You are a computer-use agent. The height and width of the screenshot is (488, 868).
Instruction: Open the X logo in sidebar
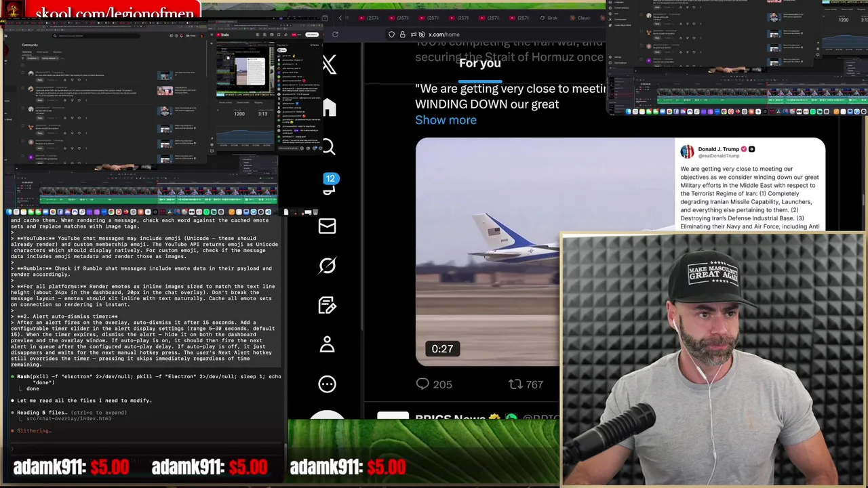pos(329,65)
